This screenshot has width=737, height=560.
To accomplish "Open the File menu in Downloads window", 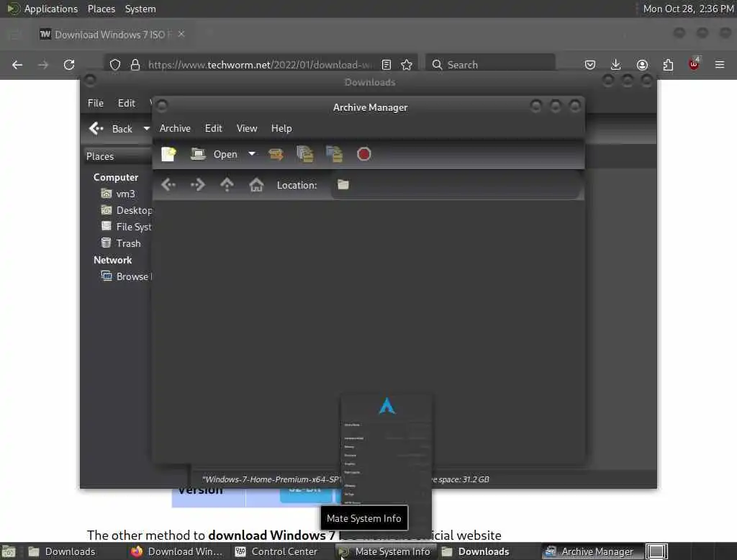I will [96, 103].
